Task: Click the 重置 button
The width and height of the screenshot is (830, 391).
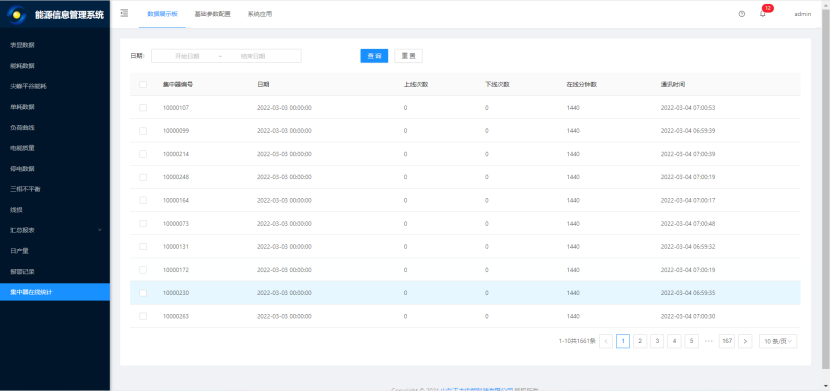Action: pos(408,56)
